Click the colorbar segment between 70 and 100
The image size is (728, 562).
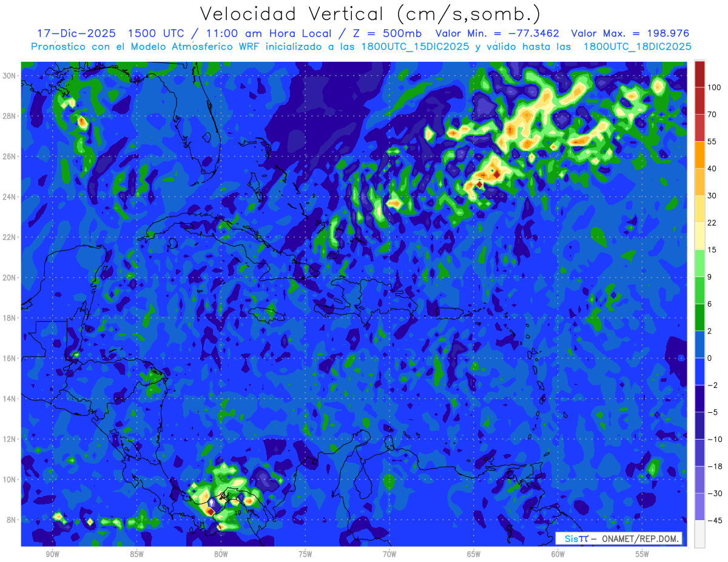(699, 101)
